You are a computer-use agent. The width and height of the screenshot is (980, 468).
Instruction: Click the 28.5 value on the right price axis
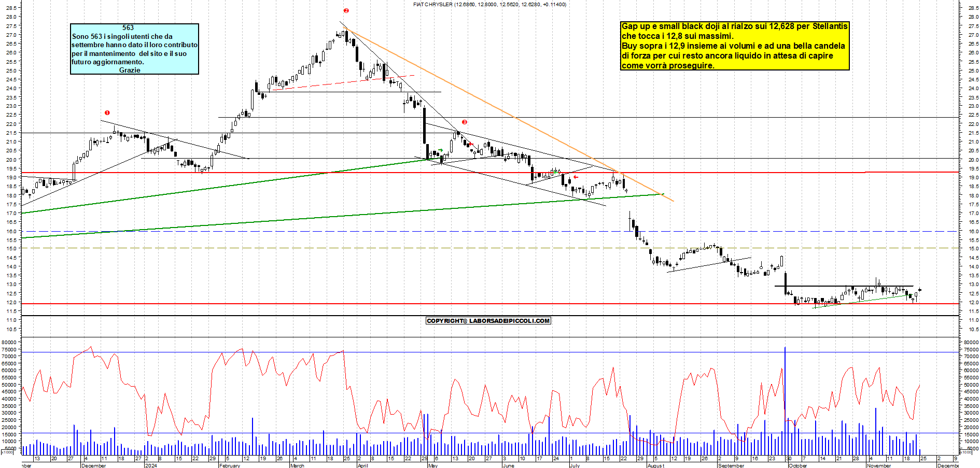click(973, 8)
